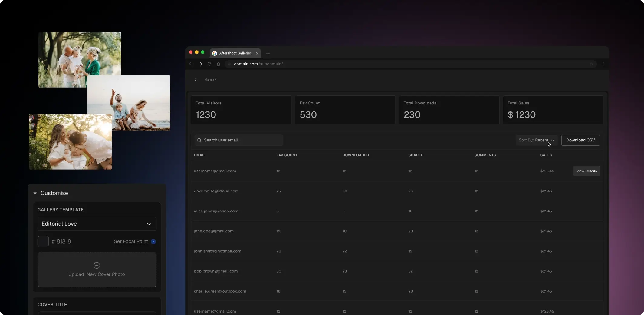Open the Sort By Recent dropdown
Viewport: 644px width, 315px height.
pyautogui.click(x=536, y=140)
